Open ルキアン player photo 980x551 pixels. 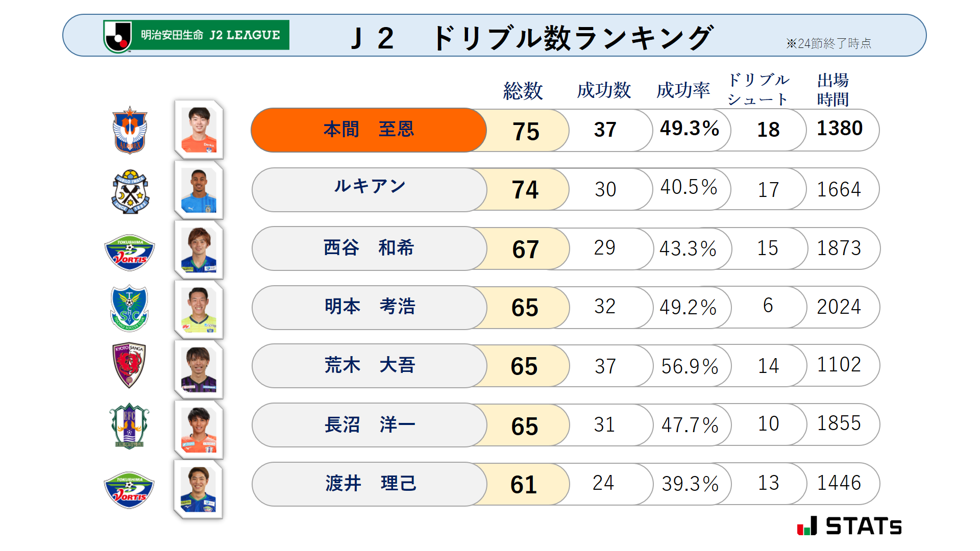tap(199, 190)
